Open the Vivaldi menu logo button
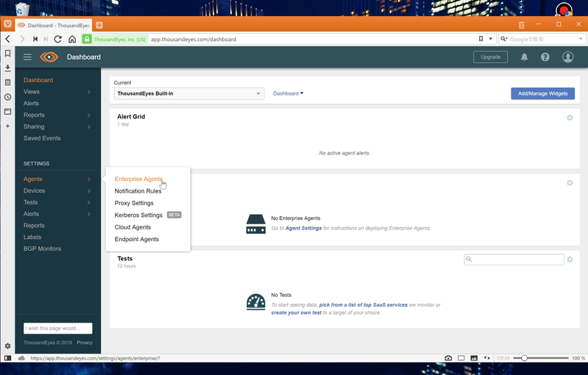The height and width of the screenshot is (375, 588). (x=7, y=24)
